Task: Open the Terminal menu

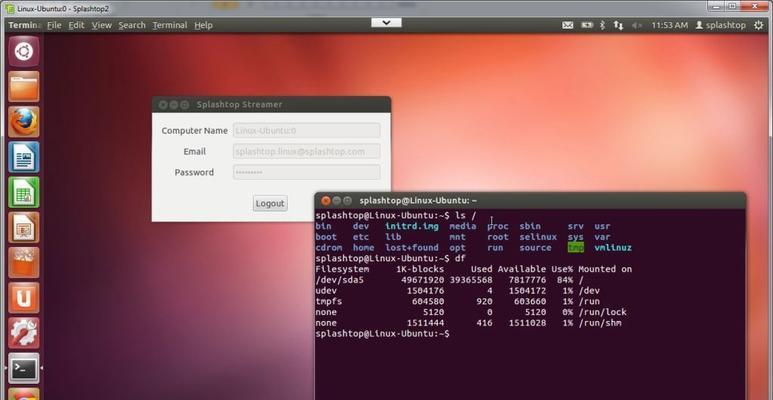Action: [x=170, y=25]
